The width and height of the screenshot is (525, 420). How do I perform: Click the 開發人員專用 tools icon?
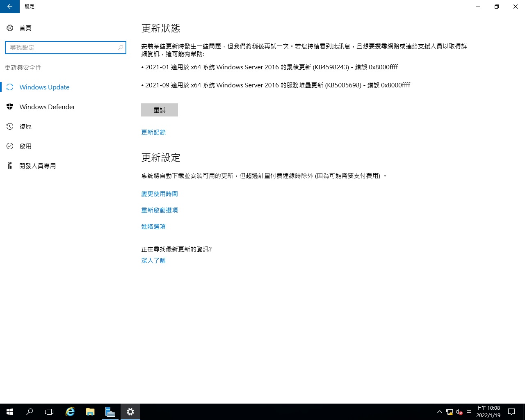pos(10,166)
